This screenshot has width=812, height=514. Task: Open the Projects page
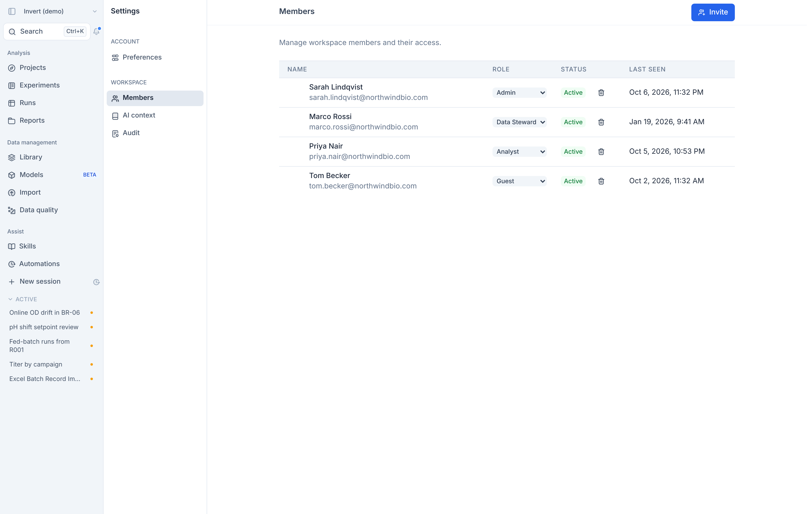point(52,68)
